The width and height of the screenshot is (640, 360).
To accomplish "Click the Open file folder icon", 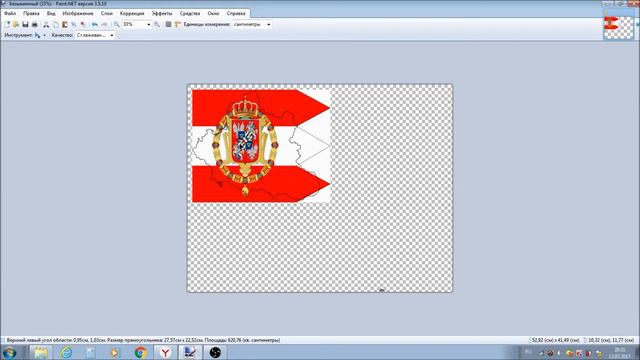I will click(16, 24).
